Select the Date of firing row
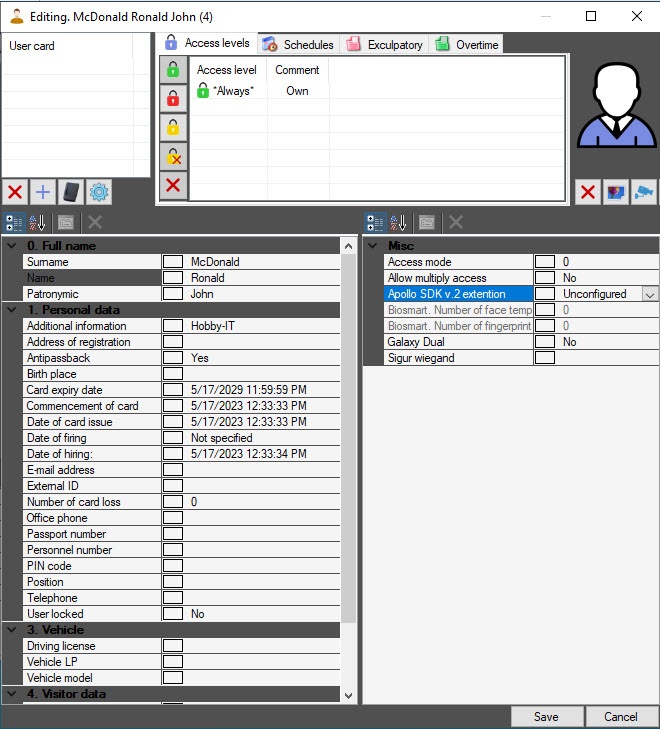This screenshot has height=729, width=660. click(x=181, y=438)
